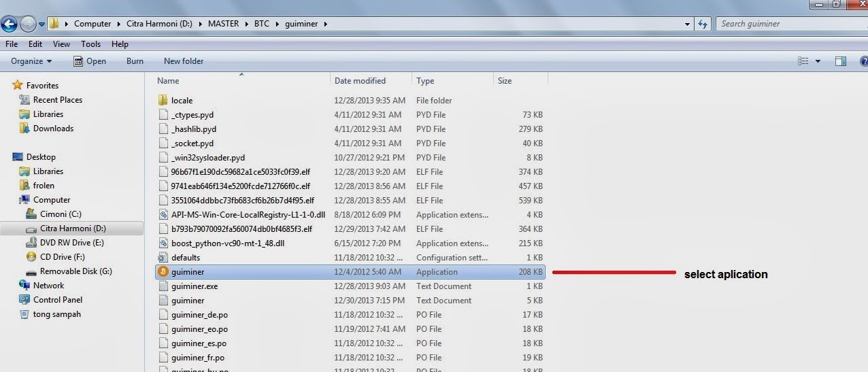The height and width of the screenshot is (372, 868).
Task: Open CD Drive (F:)
Action: 62,257
